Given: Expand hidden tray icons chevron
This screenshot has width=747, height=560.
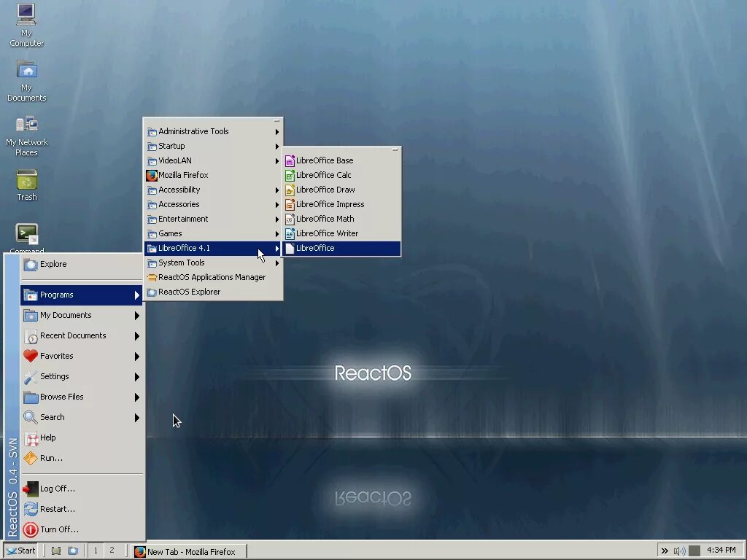Looking at the screenshot, I should point(665,551).
